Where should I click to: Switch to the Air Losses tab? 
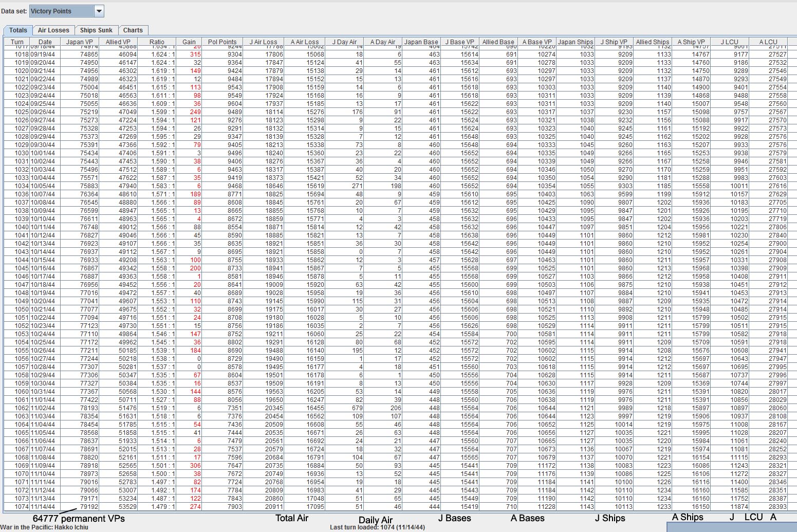[53, 30]
